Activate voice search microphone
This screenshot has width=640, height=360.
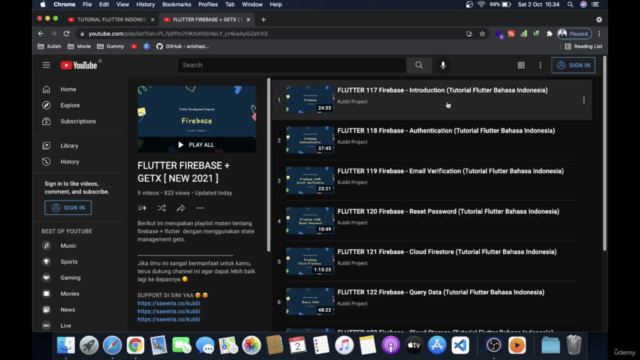(x=443, y=65)
